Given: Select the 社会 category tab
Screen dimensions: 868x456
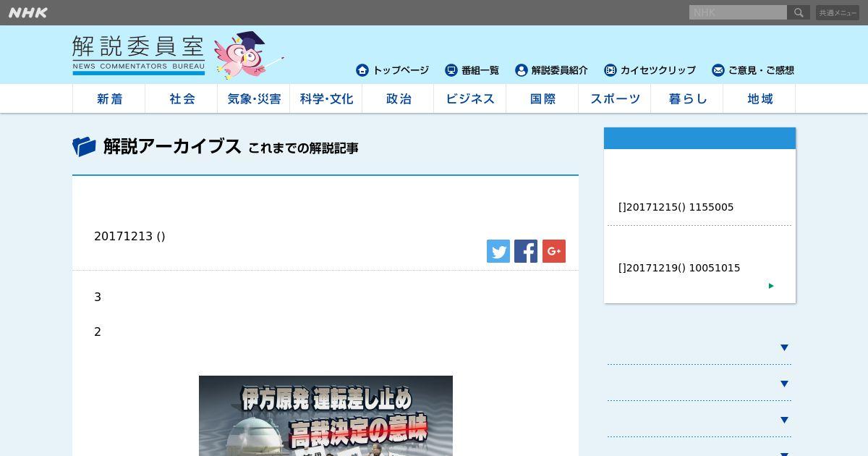Looking at the screenshot, I should click(x=182, y=98).
